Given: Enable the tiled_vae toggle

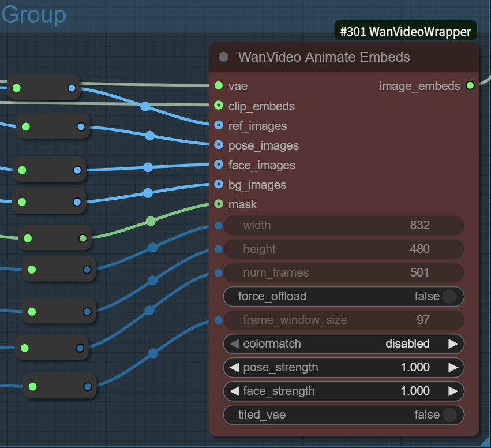Looking at the screenshot, I should [449, 415].
